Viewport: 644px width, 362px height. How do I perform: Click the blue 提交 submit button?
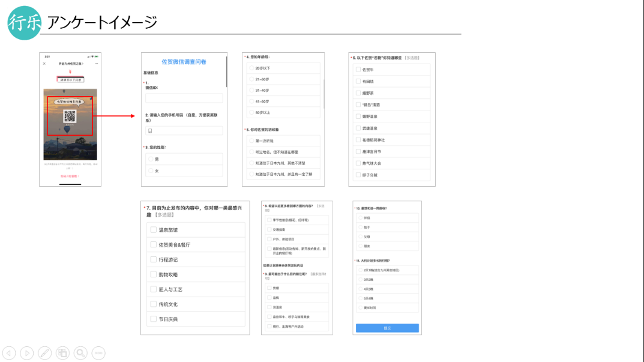coord(387,328)
